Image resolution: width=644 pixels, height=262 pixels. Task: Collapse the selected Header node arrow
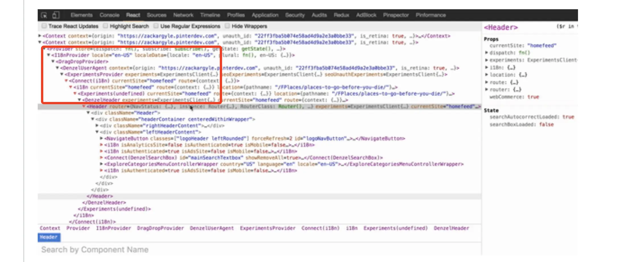point(84,106)
